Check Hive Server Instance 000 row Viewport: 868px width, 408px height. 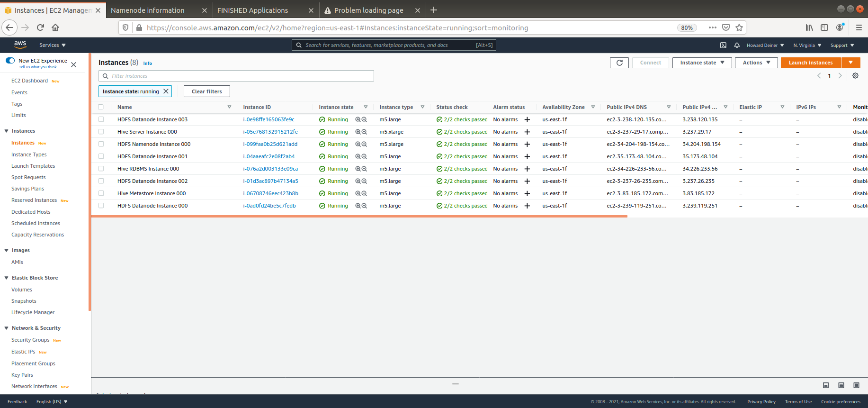[x=101, y=132]
